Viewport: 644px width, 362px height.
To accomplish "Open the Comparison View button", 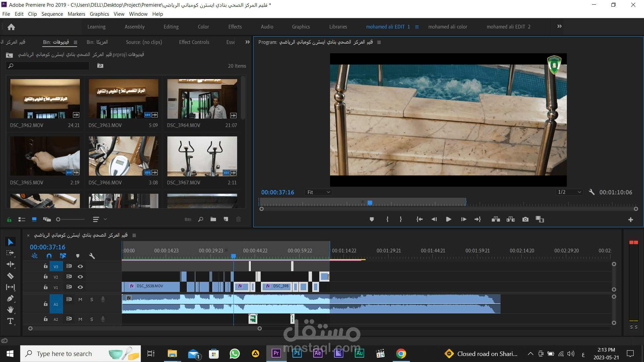I will click(x=540, y=219).
